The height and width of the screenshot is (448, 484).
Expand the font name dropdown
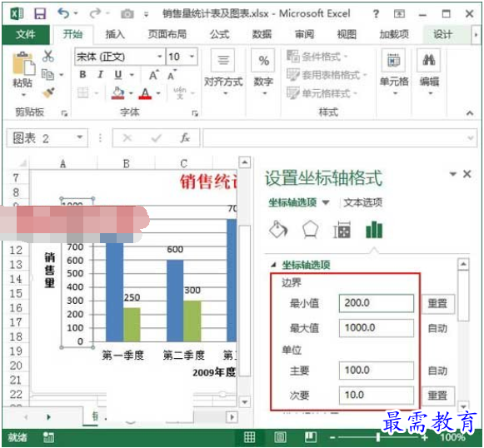(x=160, y=57)
